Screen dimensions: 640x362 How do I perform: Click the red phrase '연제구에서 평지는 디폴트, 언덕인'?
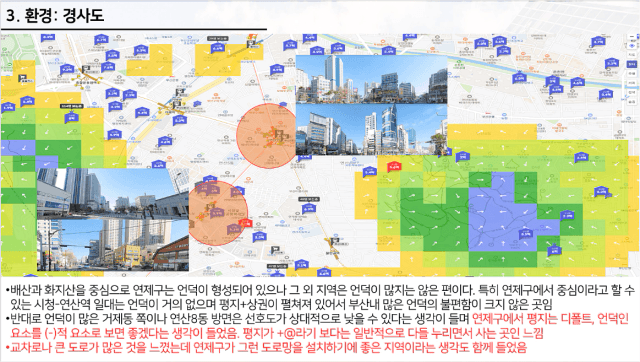point(550,319)
